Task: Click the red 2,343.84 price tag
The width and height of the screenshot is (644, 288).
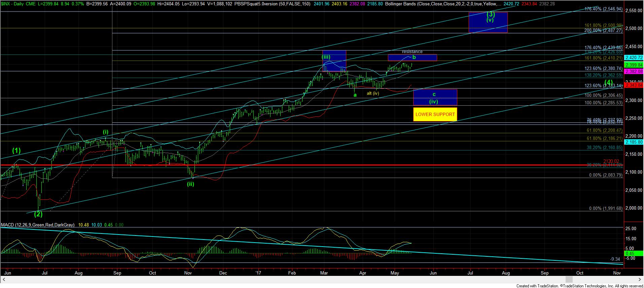Action: point(633,86)
